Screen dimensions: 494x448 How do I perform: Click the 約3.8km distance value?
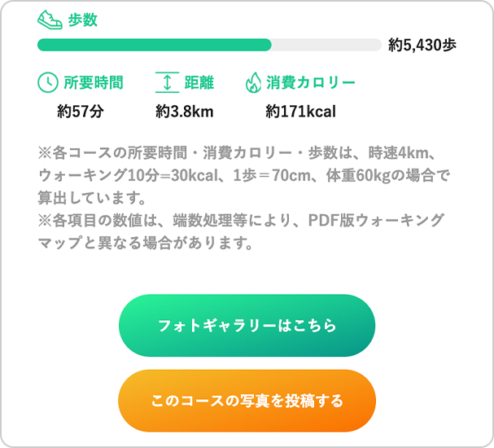point(185,112)
